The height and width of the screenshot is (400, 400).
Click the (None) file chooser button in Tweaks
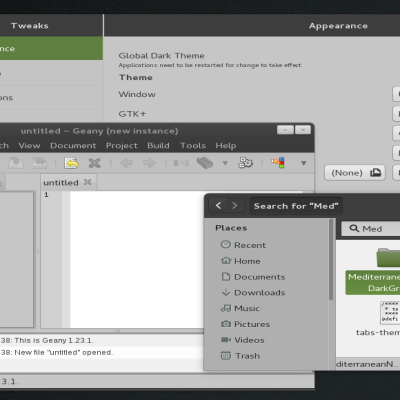pos(355,173)
